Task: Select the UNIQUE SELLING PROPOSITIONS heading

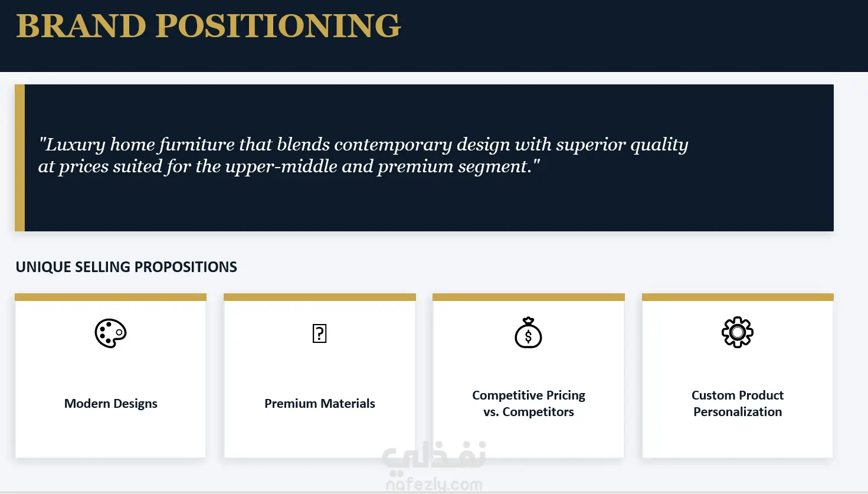Action: (x=126, y=267)
